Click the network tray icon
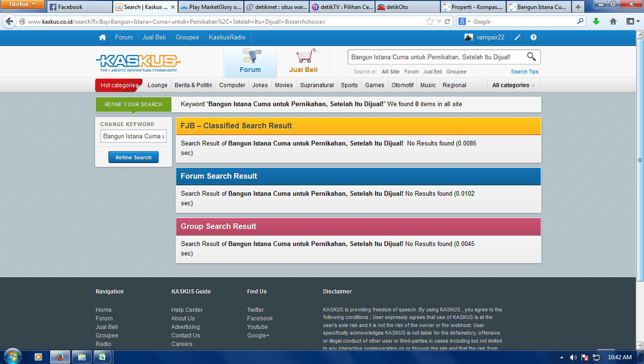The height and width of the screenshot is (364, 644). pyautogui.click(x=596, y=357)
